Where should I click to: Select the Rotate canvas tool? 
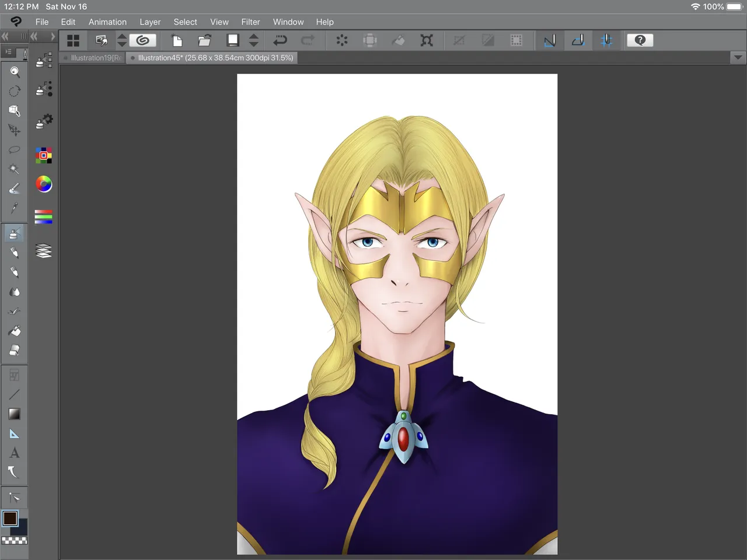point(15,91)
